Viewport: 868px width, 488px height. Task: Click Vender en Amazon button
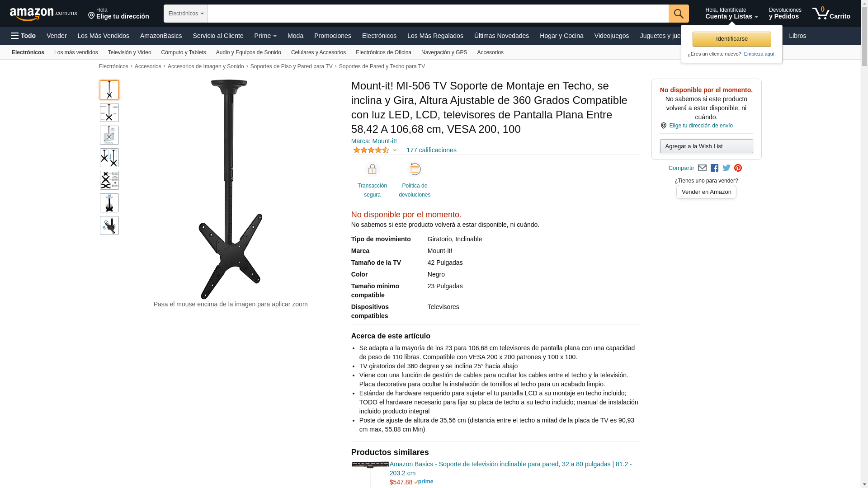click(x=706, y=192)
